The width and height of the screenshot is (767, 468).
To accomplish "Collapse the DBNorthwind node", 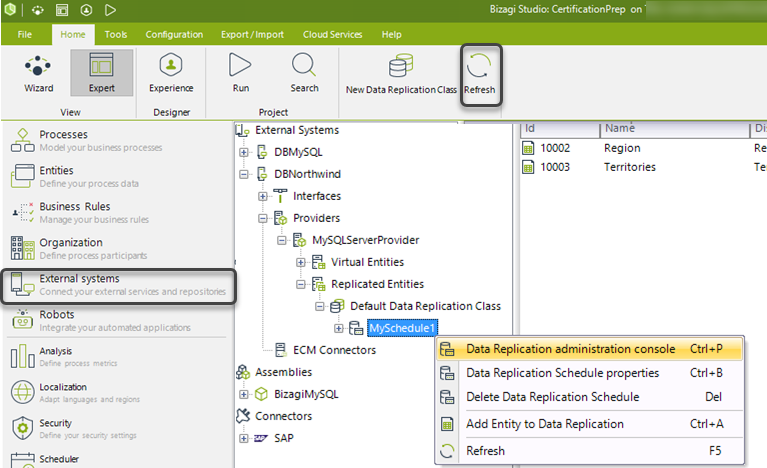I will coord(244,174).
